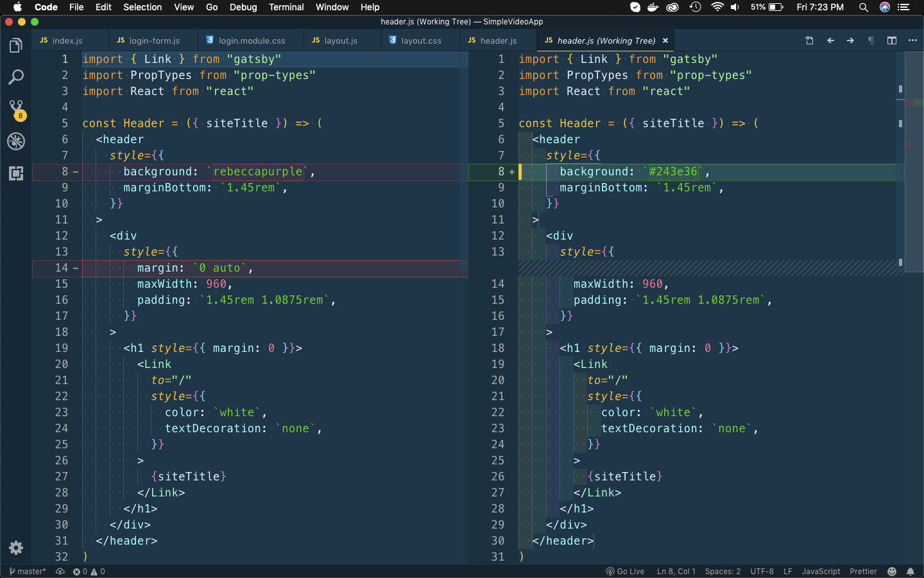The height and width of the screenshot is (578, 924).
Task: Click the feedback smiley icon
Action: tap(892, 572)
